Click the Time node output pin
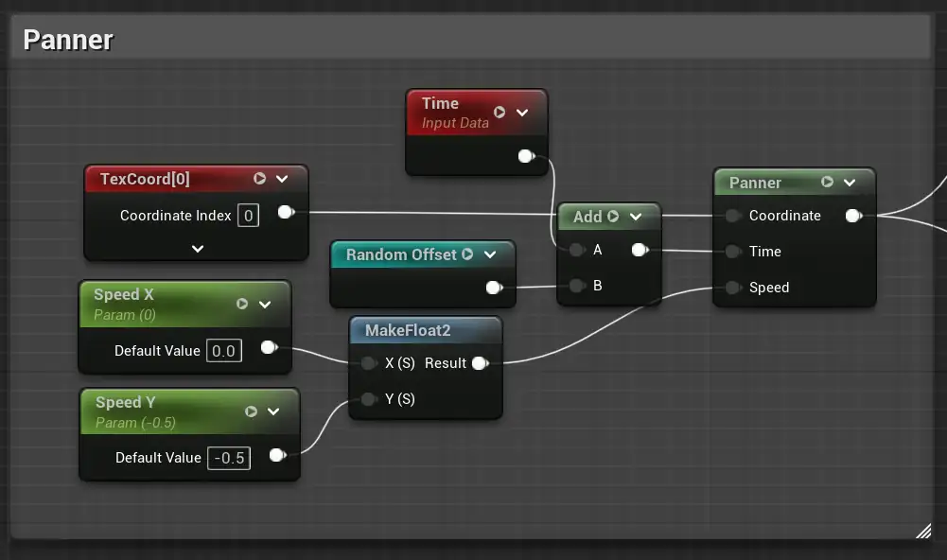947x560 pixels. [x=527, y=156]
